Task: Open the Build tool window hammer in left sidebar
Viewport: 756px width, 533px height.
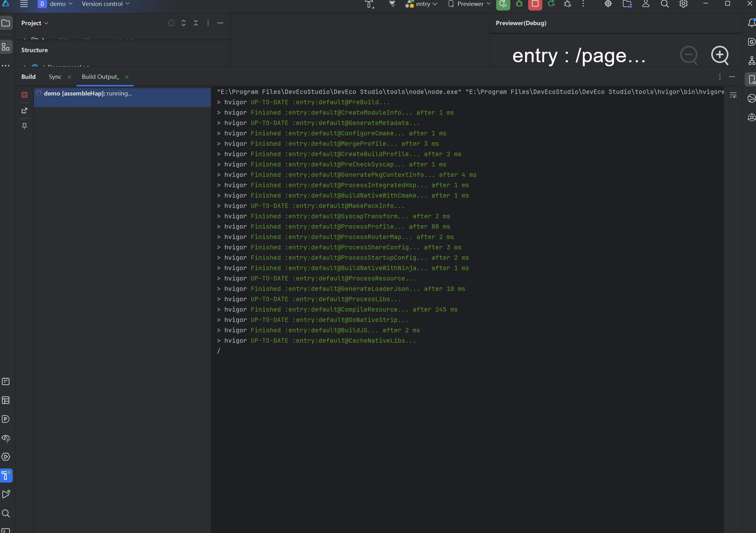Action: pyautogui.click(x=6, y=476)
